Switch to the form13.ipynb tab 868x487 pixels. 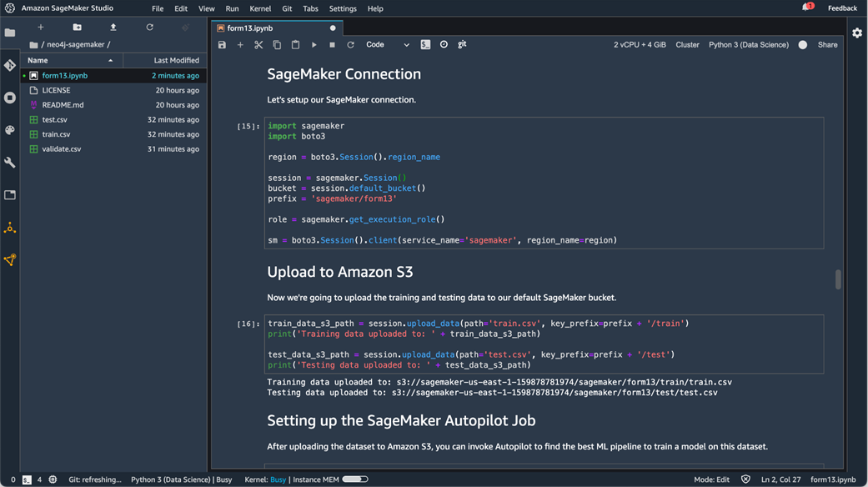point(250,28)
